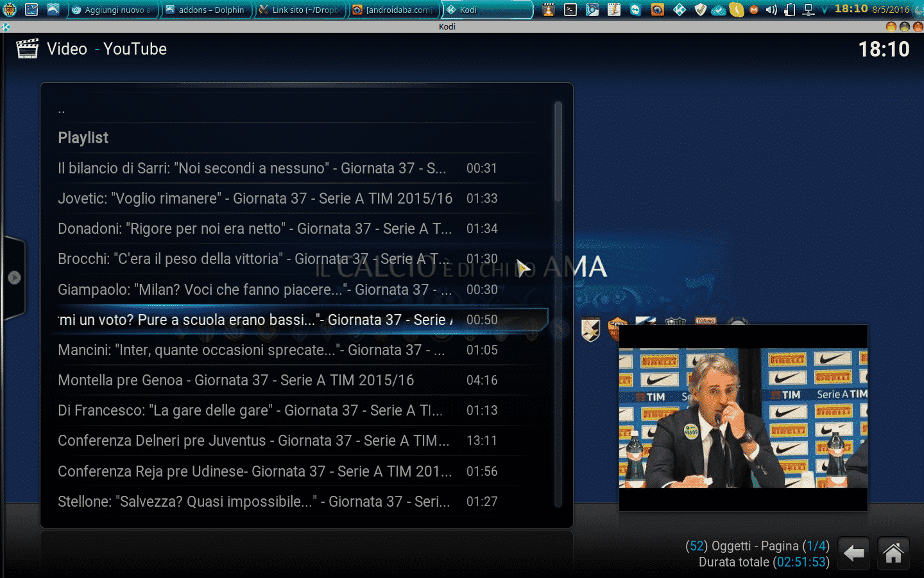Switch to the 'Link sito' editor taskbar window

300,10
